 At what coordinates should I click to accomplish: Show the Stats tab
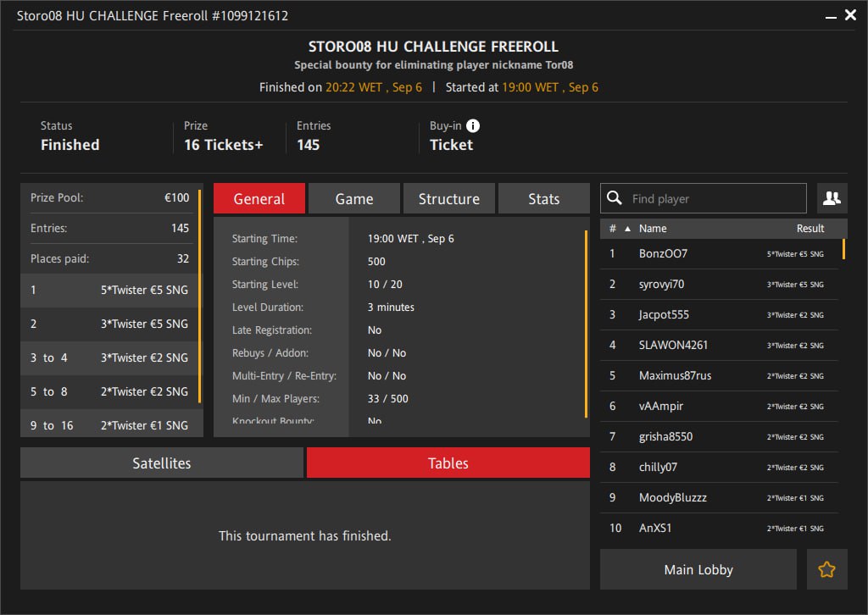pos(543,198)
